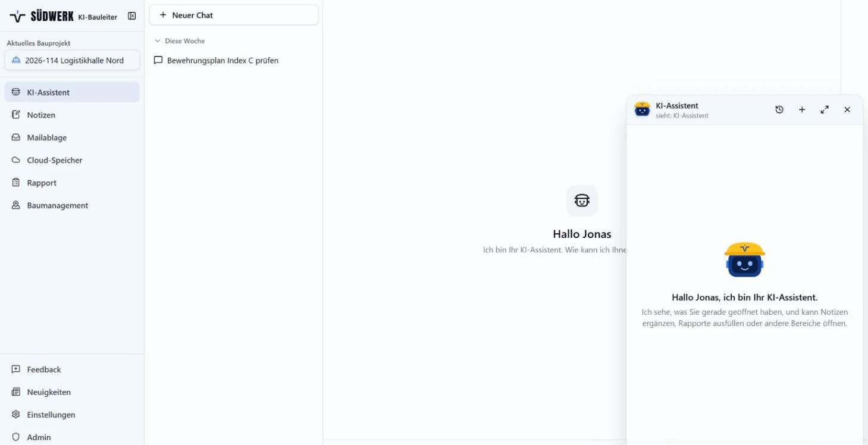868x445 pixels.
Task: Click the SÜDWERK logo
Action: click(42, 16)
